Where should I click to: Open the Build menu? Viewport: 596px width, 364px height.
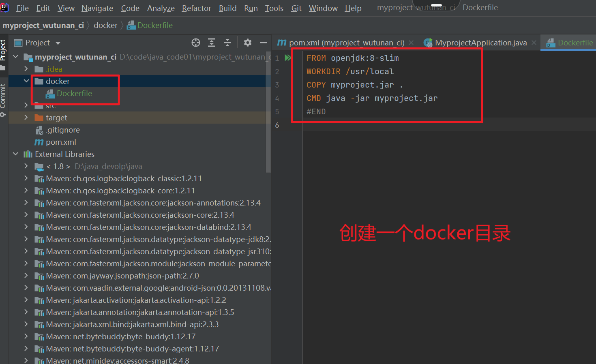point(227,8)
